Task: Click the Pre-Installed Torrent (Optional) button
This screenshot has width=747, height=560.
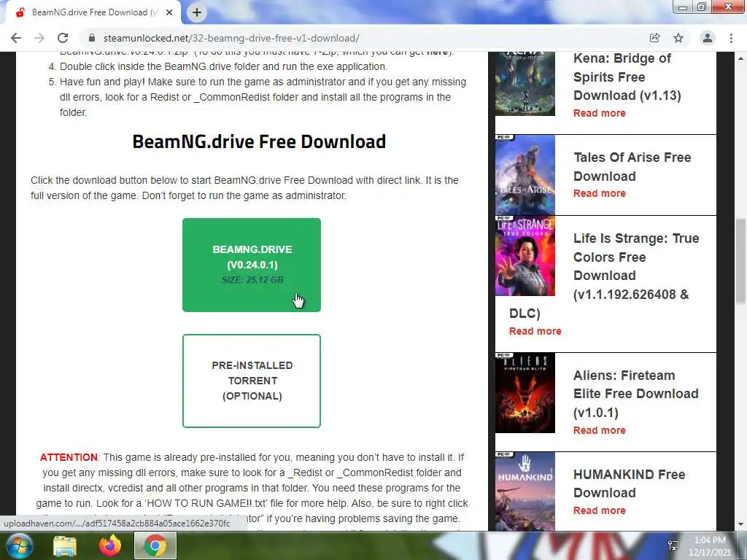Action: point(252,381)
